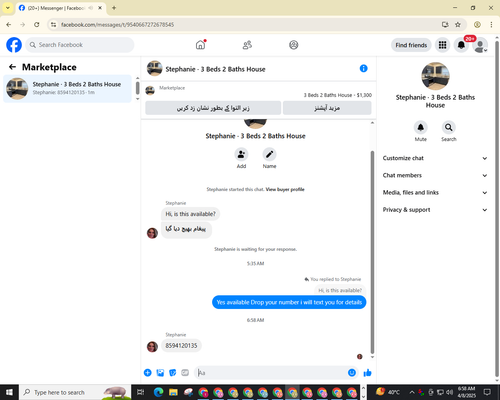Click the mark as pending Urdu button

[213, 108]
